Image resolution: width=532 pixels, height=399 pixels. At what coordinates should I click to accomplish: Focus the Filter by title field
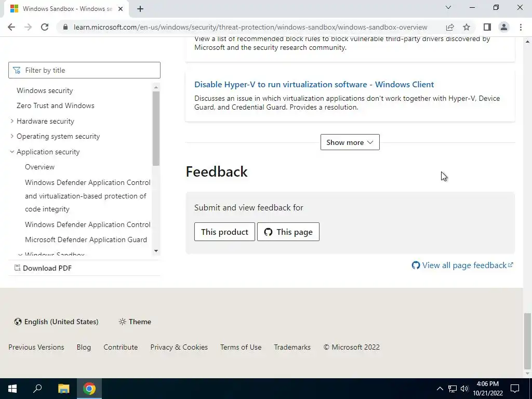[84, 70]
